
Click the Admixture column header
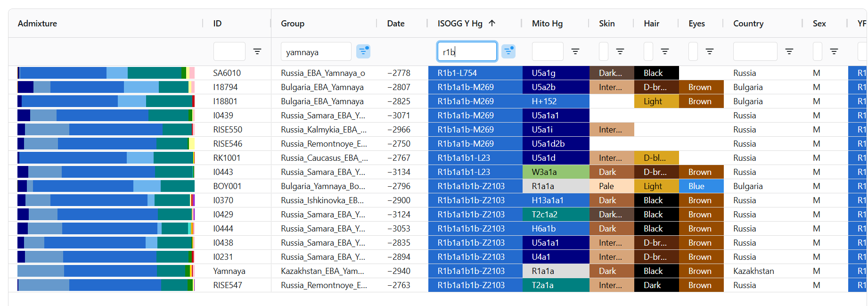pyautogui.click(x=38, y=24)
